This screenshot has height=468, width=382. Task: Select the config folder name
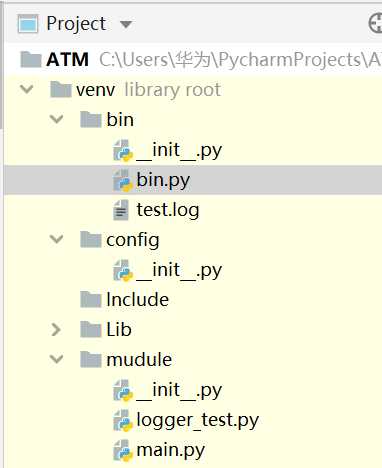coord(133,240)
